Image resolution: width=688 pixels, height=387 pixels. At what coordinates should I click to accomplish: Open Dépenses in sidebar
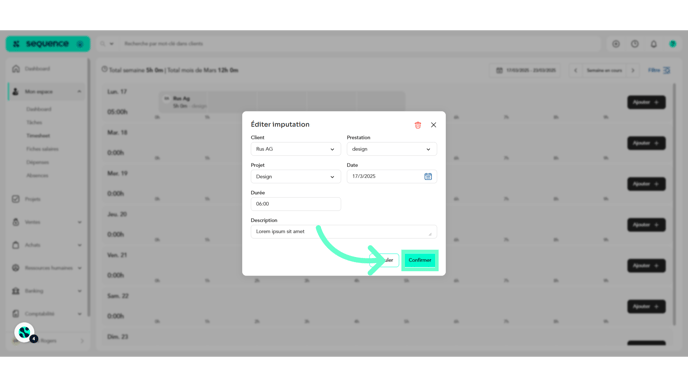click(x=37, y=162)
